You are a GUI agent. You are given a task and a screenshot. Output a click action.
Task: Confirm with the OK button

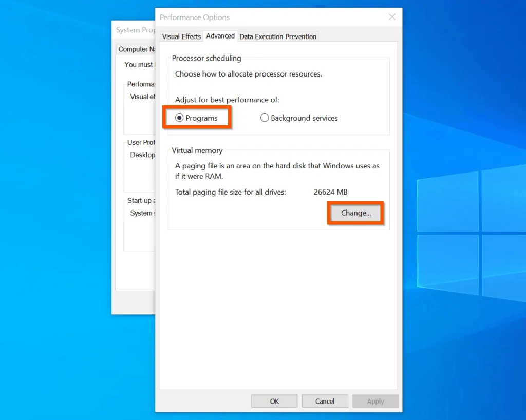(x=274, y=401)
